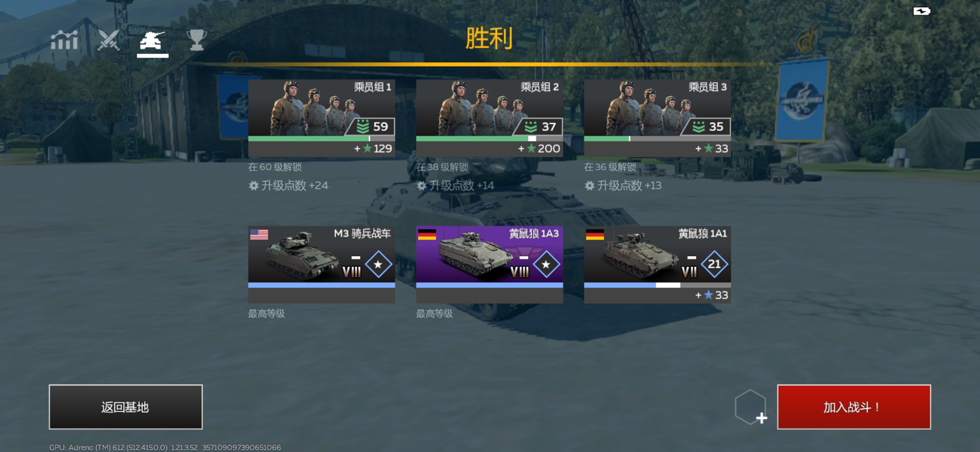980x452 pixels.
Task: Click the red 加入战斗！ button
Action: [854, 407]
